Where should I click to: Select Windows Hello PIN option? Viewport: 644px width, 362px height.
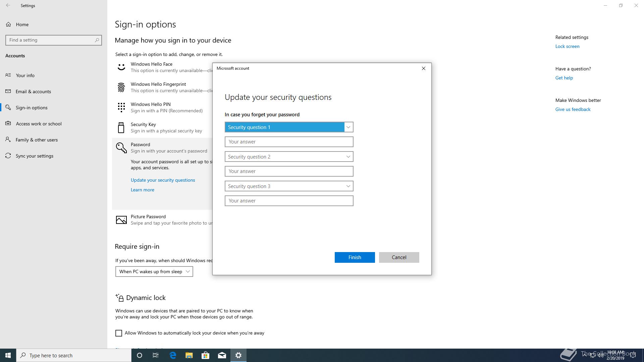tap(162, 108)
